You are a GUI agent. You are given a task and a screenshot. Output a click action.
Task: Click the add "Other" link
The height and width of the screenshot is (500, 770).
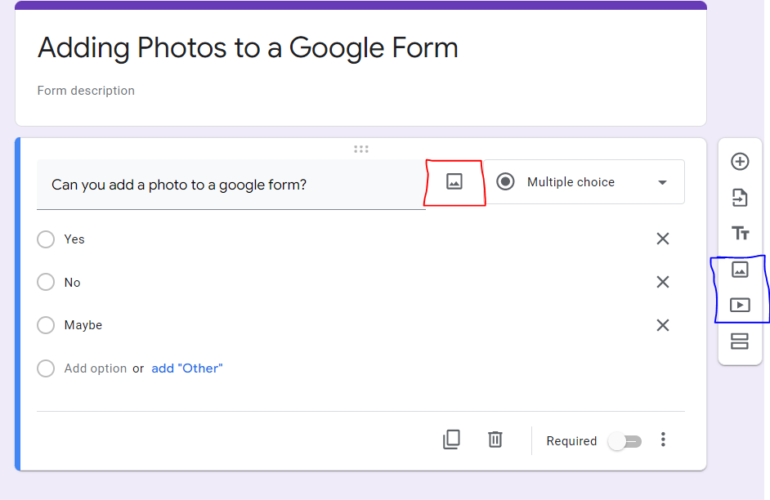click(x=187, y=368)
